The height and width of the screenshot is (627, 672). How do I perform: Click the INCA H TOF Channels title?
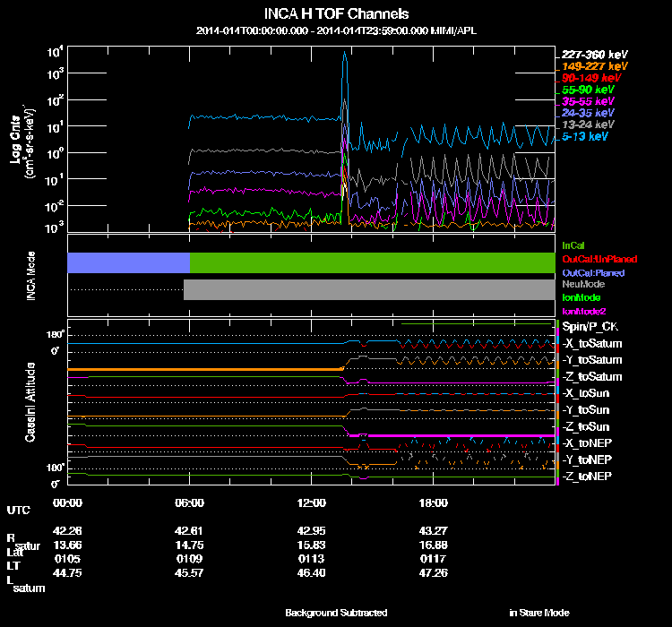pos(337,14)
